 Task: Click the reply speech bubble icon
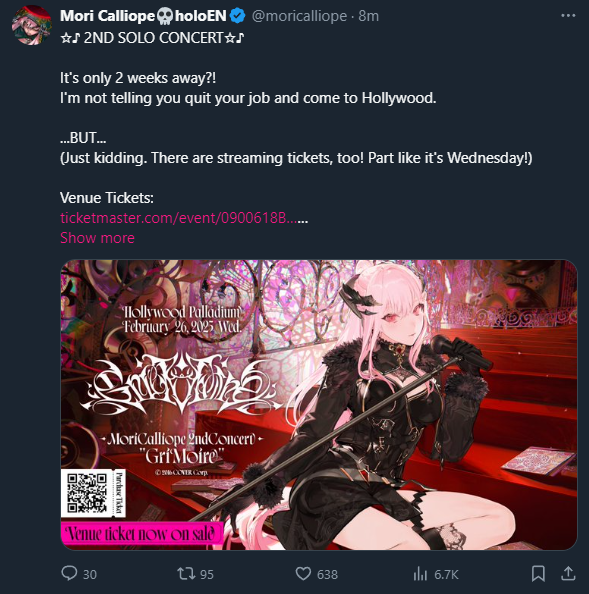69,573
